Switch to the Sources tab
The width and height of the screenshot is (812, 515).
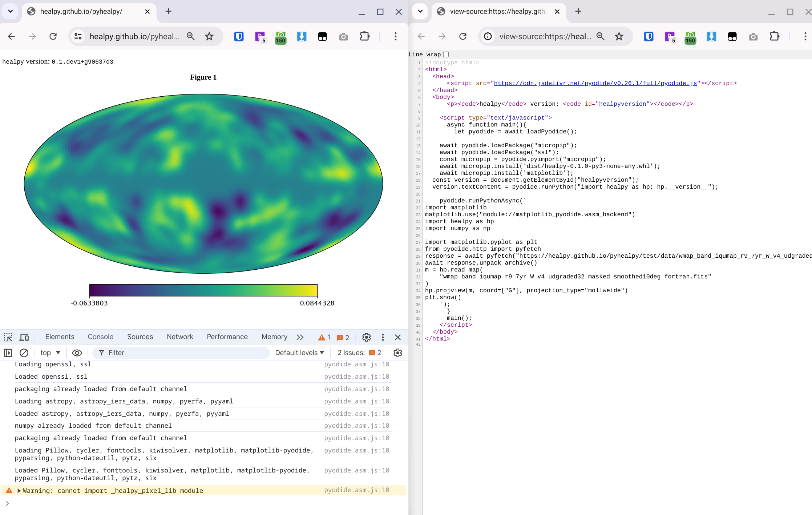pyautogui.click(x=140, y=337)
